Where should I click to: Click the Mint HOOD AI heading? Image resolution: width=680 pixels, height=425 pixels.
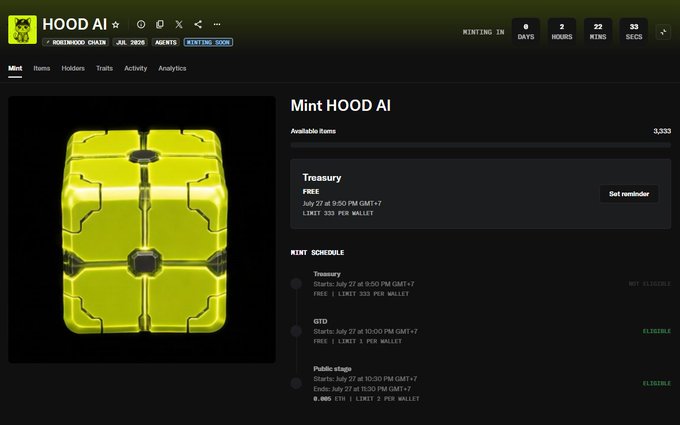[x=340, y=105]
